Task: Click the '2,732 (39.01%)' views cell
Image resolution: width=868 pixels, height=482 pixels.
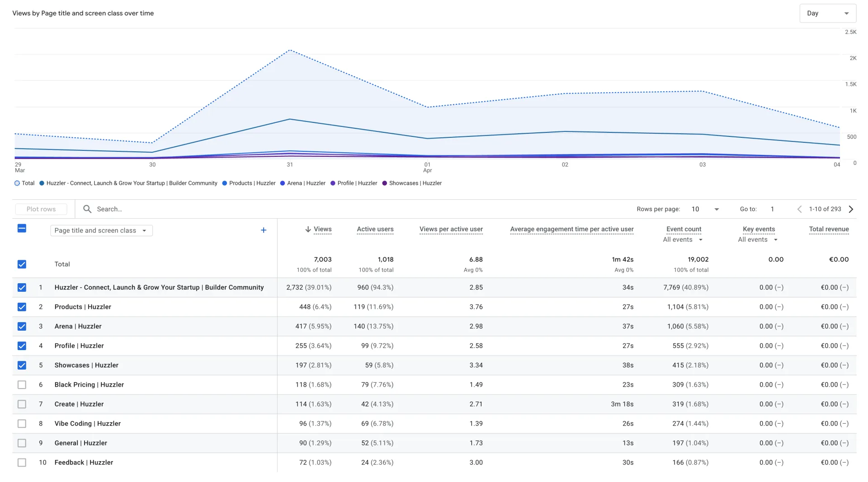Action: [x=309, y=288]
